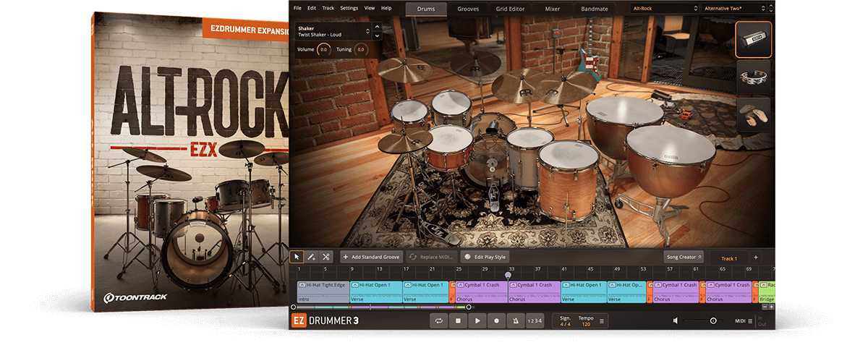The height and width of the screenshot is (353, 868).
Task: Open the Settings menu
Action: (349, 8)
